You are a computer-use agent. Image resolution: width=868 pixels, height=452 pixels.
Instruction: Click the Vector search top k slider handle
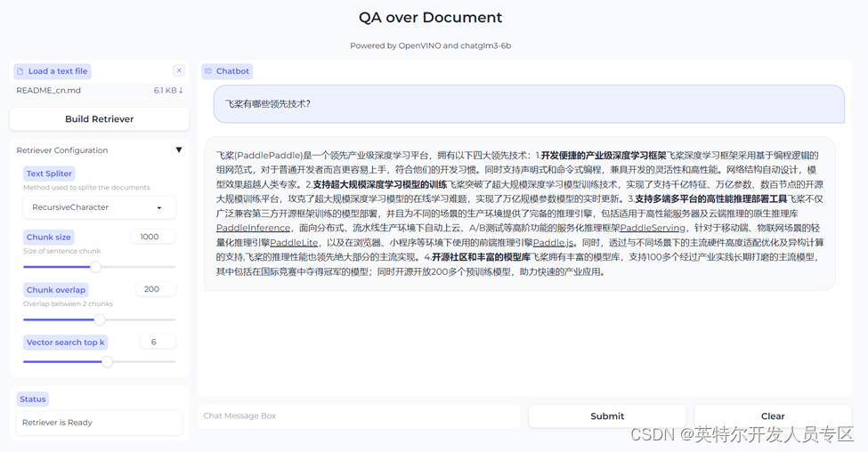[x=108, y=362]
